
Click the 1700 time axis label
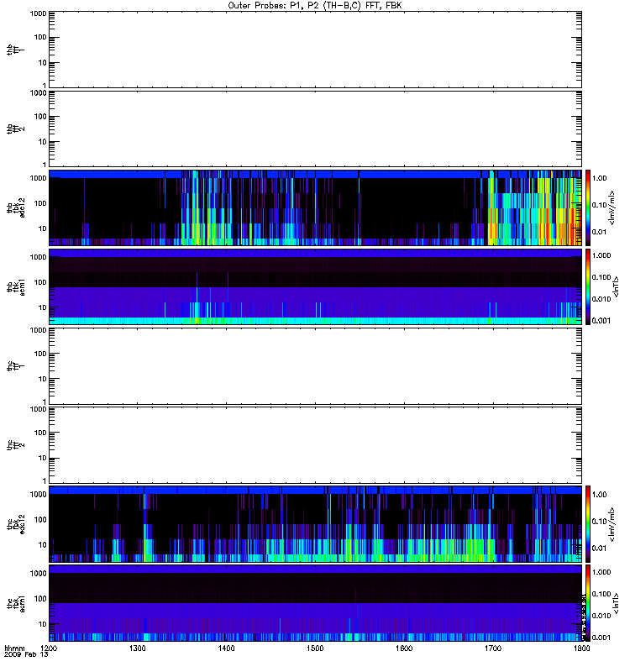pyautogui.click(x=493, y=648)
